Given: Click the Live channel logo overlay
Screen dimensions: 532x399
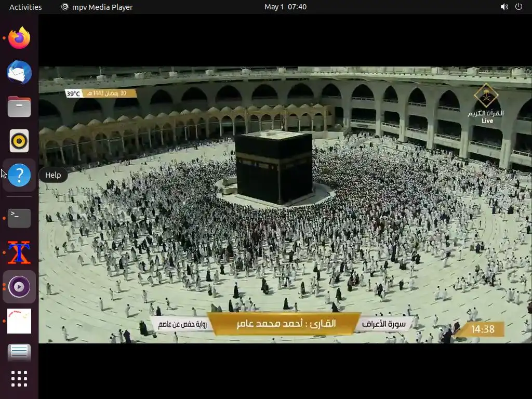Looking at the screenshot, I should pos(486,104).
